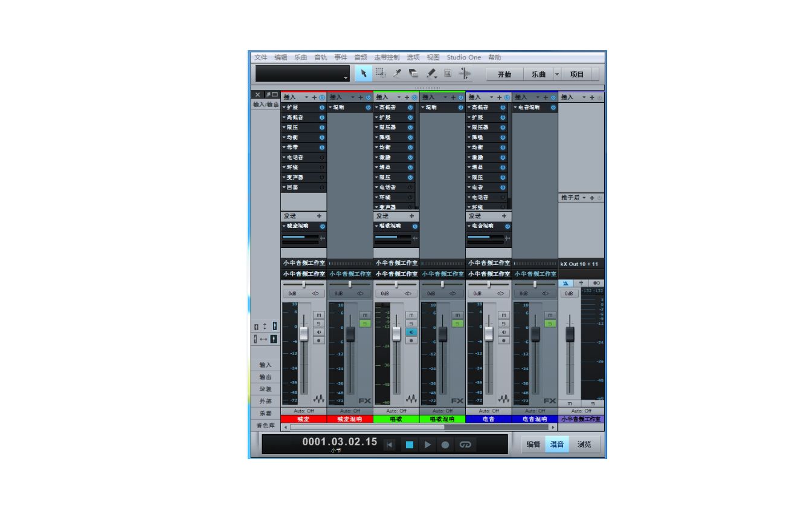Switch to the 编辑 tab

533,444
